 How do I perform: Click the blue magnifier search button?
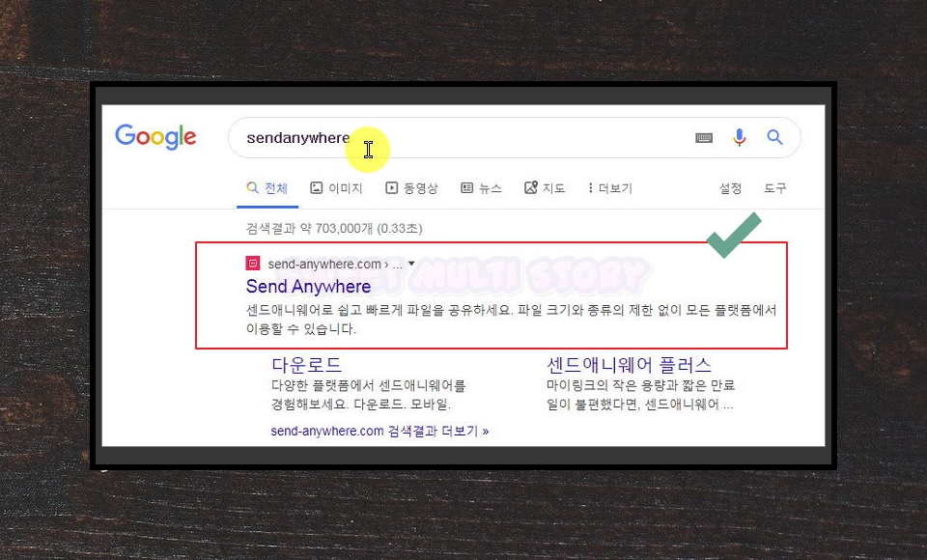[774, 137]
